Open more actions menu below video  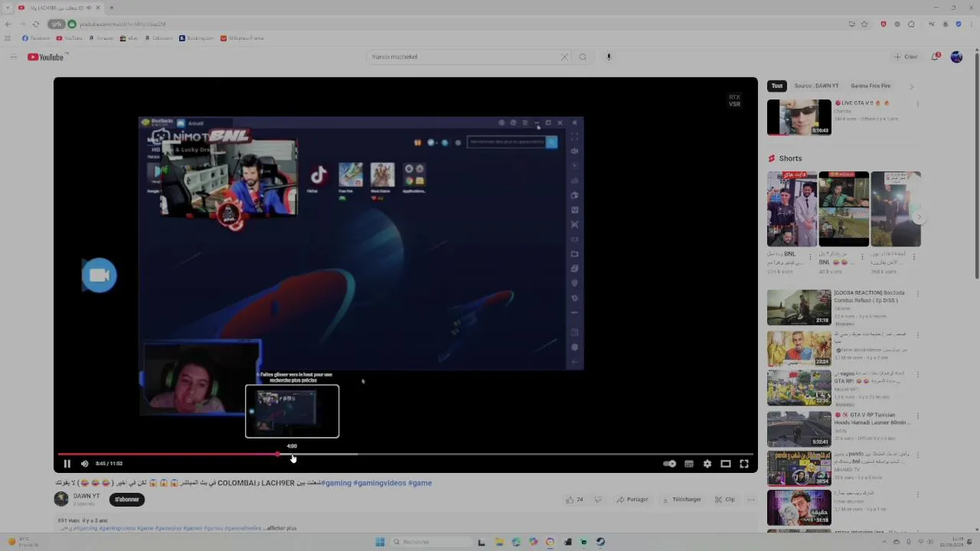(x=751, y=500)
